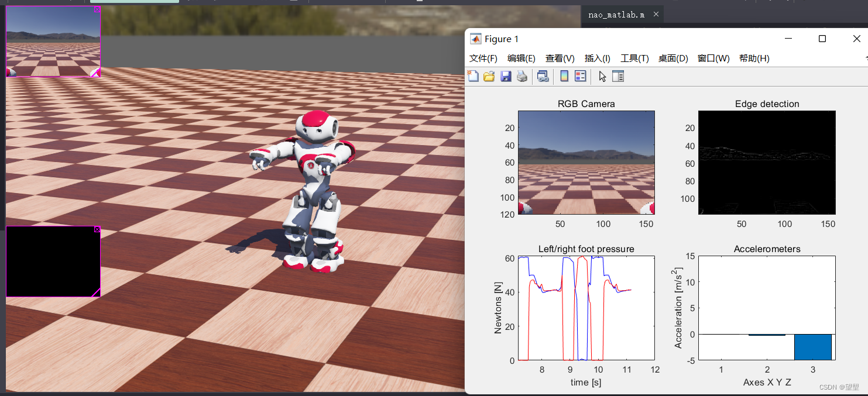Click the Edge detection subplot

tap(767, 161)
